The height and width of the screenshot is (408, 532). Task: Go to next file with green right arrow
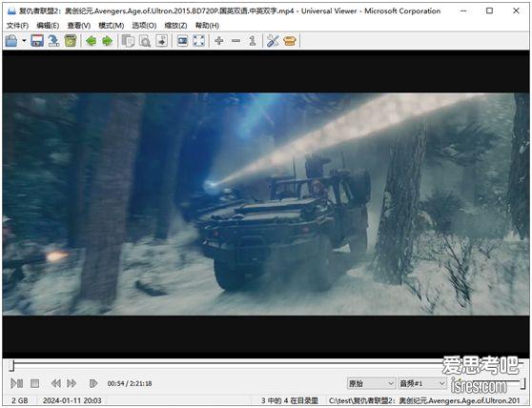pyautogui.click(x=107, y=41)
